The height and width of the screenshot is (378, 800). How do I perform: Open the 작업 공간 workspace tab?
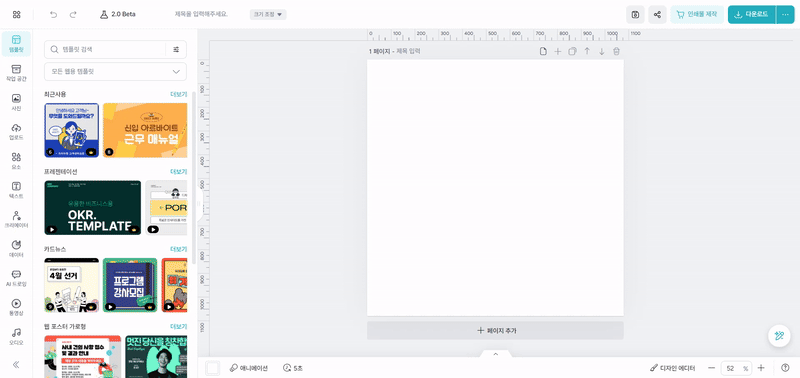point(16,73)
